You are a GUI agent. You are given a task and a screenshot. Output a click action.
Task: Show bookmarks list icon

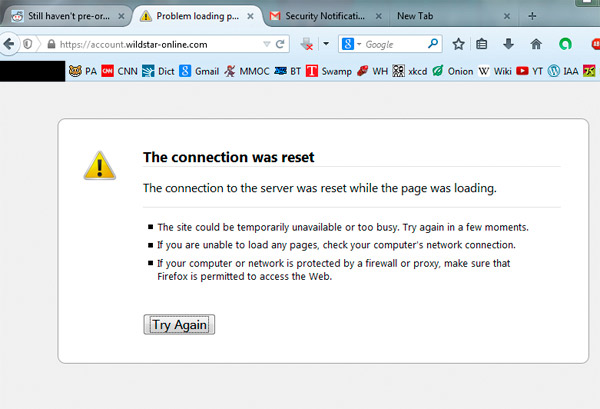click(x=483, y=44)
